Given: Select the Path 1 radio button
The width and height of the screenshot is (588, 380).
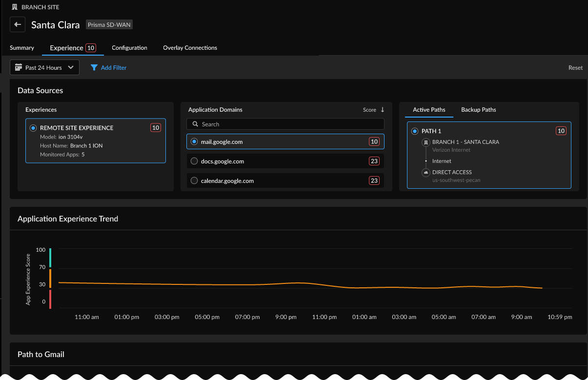Looking at the screenshot, I should [415, 131].
